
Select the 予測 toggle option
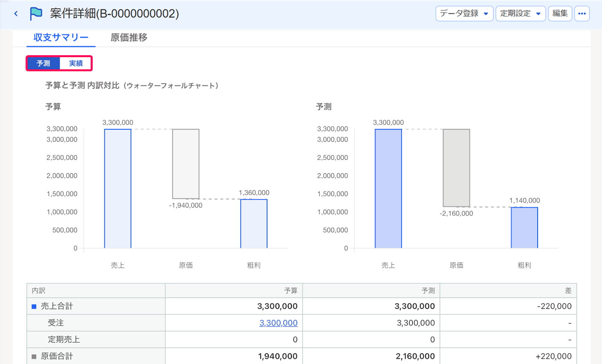coord(43,63)
